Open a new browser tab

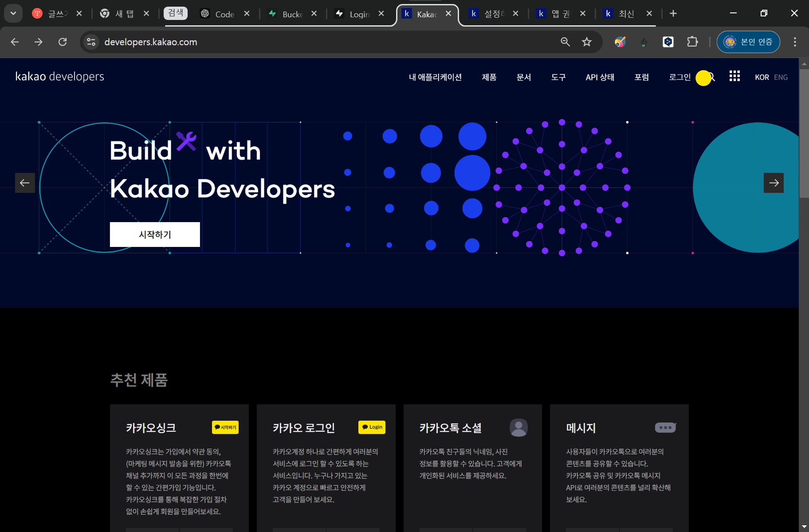[673, 13]
